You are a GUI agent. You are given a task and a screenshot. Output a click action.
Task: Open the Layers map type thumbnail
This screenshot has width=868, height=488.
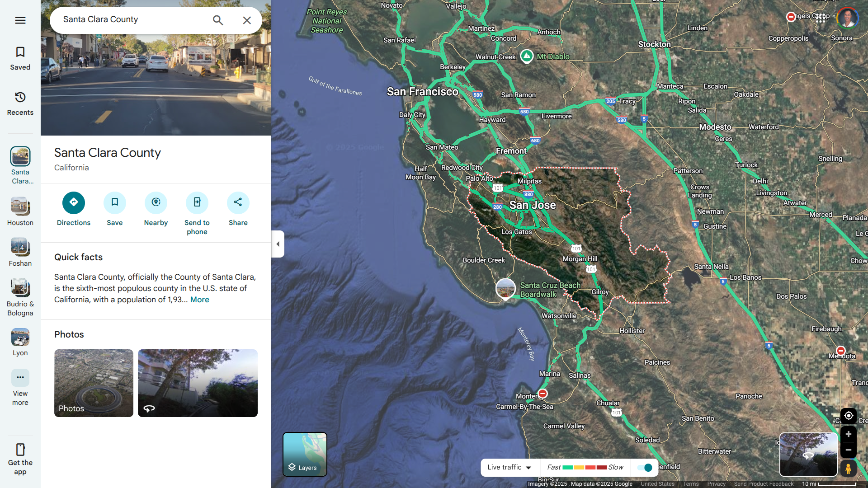305,454
